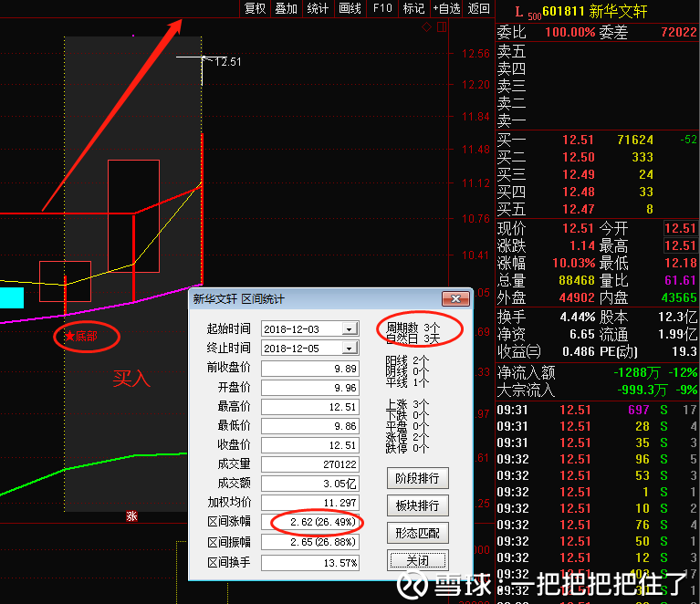
Task: Click the 关闭 button in dialog
Action: click(417, 560)
